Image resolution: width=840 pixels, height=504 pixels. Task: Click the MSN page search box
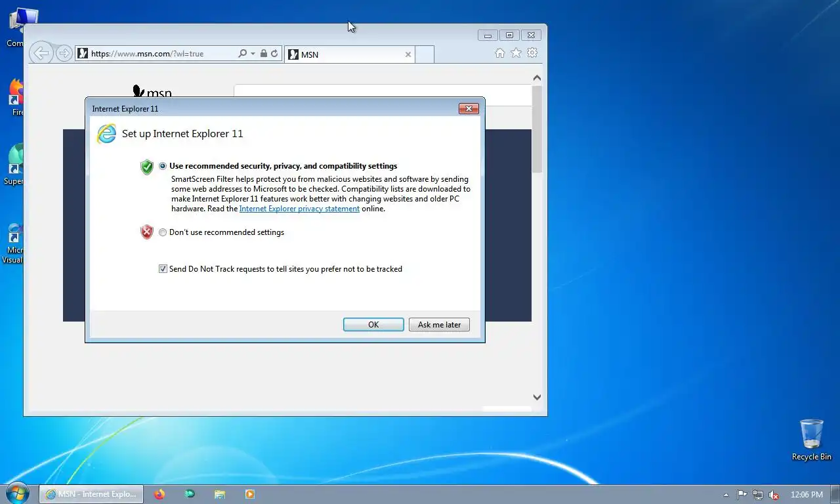pyautogui.click(x=383, y=95)
